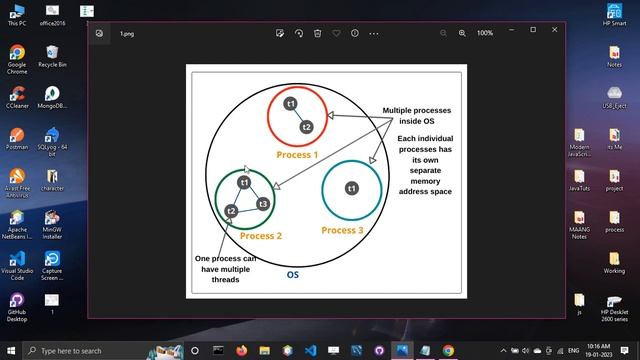This screenshot has width=640, height=360.
Task: Launch Firefox from the taskbar
Action: (x=242, y=351)
